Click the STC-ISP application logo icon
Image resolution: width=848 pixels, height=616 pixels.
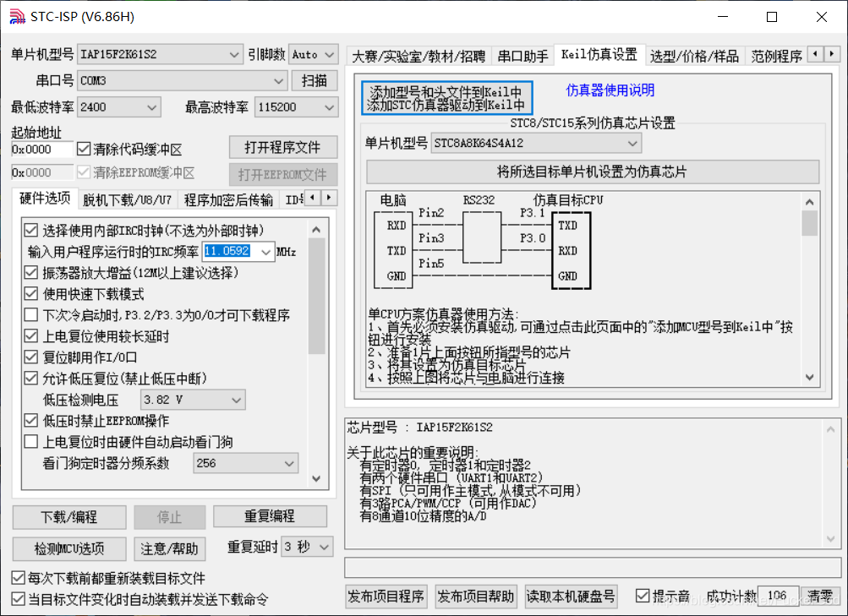coord(17,17)
